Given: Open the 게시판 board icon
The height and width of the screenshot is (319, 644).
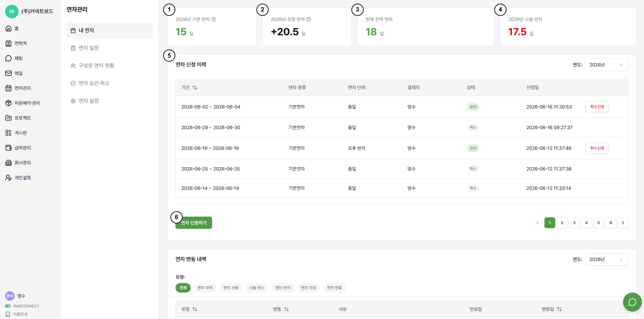Looking at the screenshot, I should tap(8, 133).
